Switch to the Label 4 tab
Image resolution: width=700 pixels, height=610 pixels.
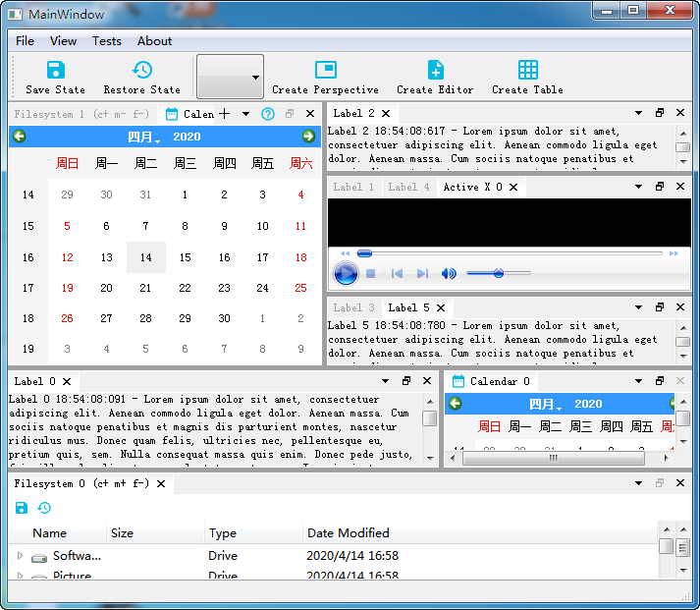pyautogui.click(x=408, y=187)
